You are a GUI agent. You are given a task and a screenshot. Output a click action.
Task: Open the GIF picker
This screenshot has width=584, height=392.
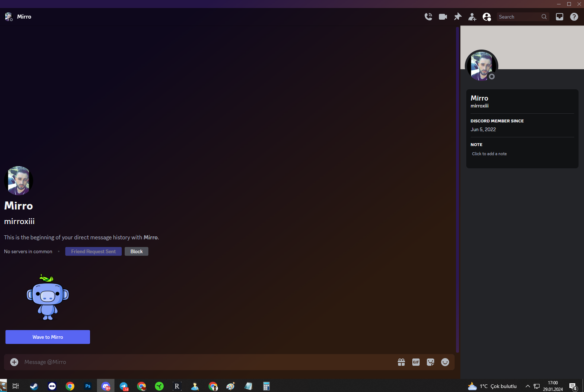pos(416,362)
